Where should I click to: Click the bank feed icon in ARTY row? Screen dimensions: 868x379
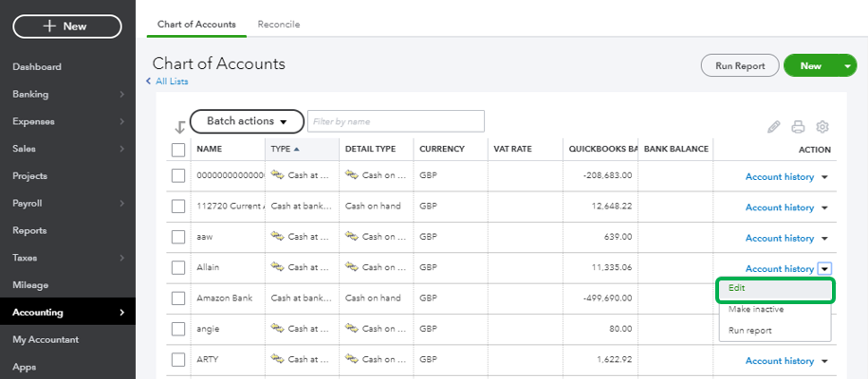point(278,360)
